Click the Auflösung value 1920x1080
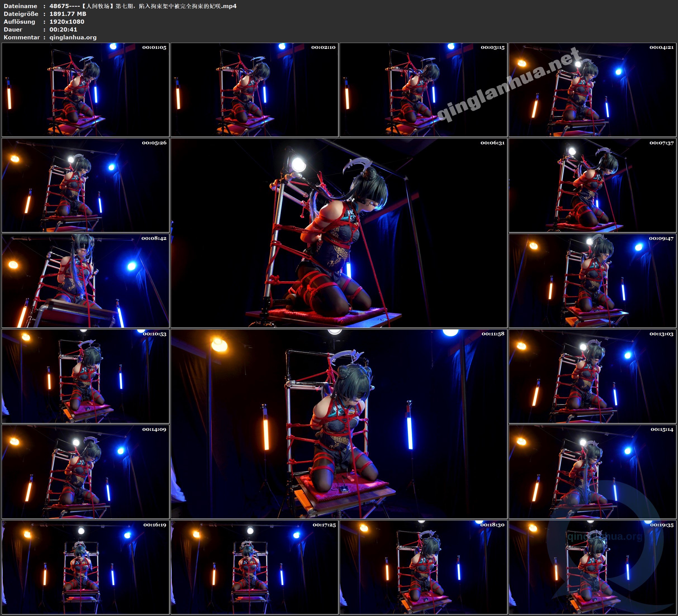 [67, 22]
